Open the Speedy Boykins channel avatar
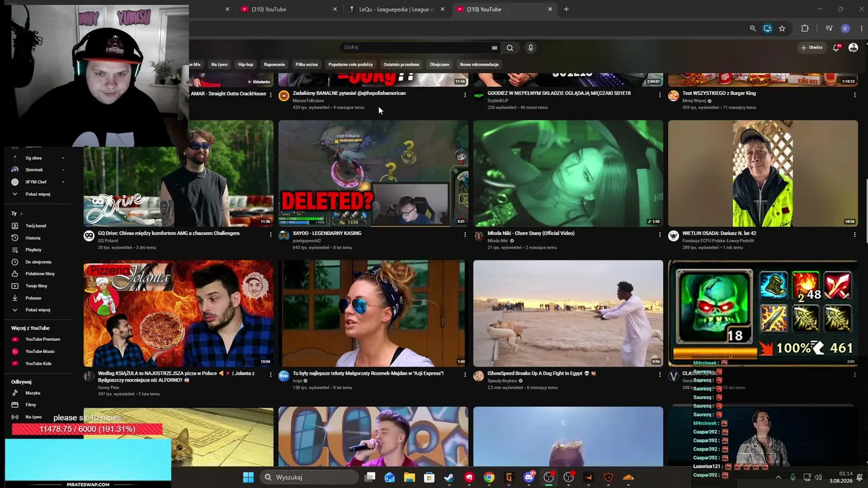868x488 pixels. coord(479,375)
